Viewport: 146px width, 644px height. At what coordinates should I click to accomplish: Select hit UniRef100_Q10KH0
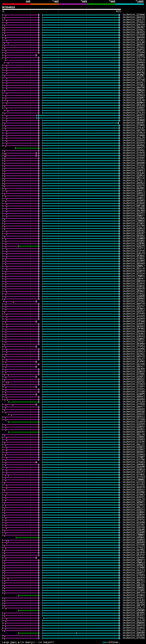[x=134, y=557]
